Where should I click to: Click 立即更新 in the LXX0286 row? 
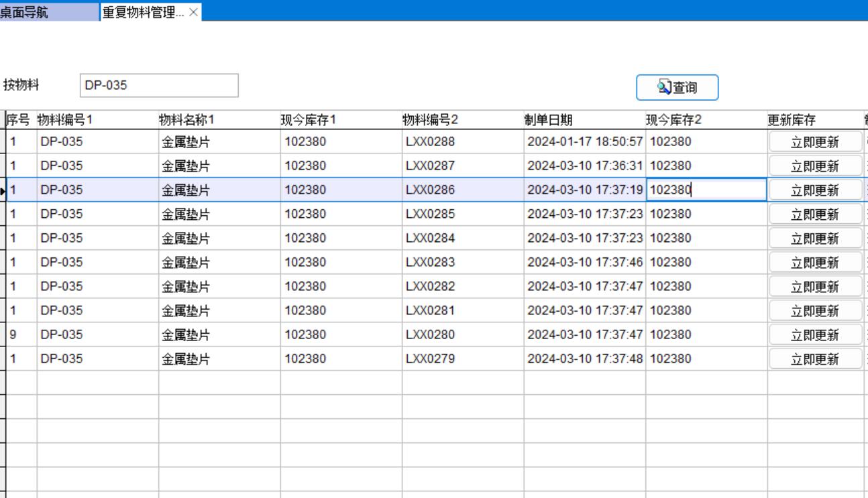pyautogui.click(x=814, y=190)
